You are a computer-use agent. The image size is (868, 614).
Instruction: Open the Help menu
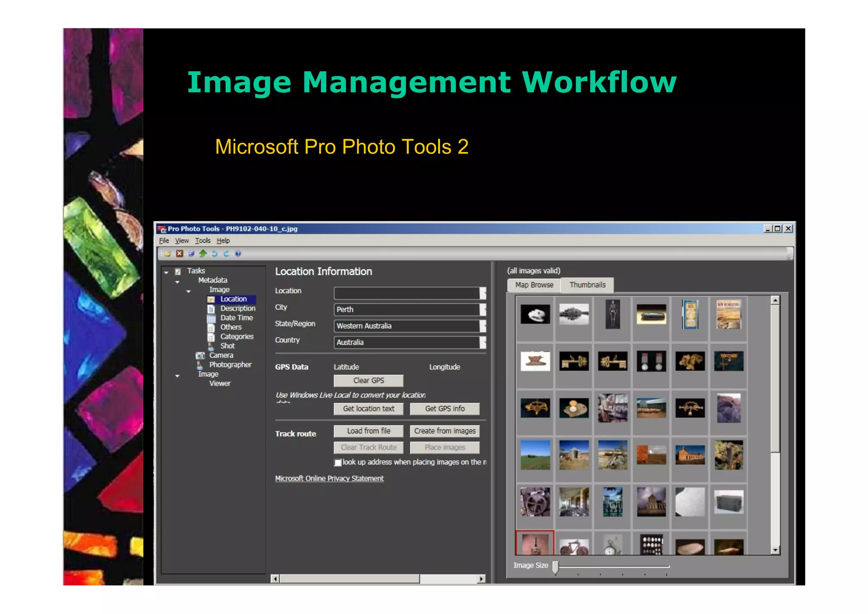coord(223,241)
